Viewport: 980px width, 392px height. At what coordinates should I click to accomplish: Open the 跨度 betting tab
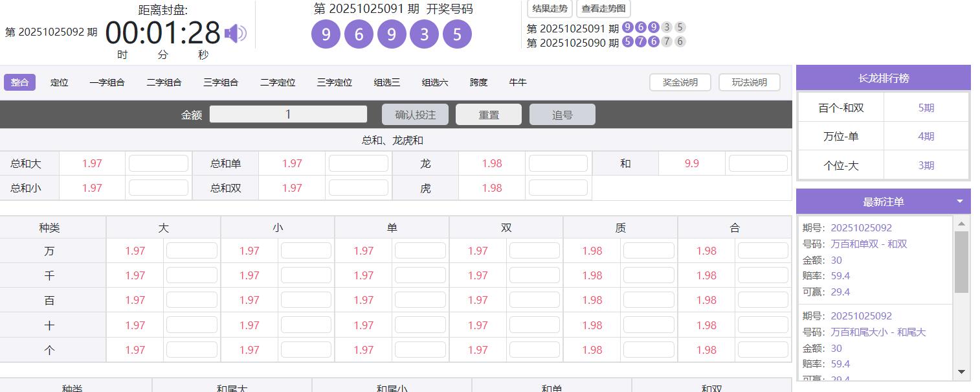(x=477, y=82)
